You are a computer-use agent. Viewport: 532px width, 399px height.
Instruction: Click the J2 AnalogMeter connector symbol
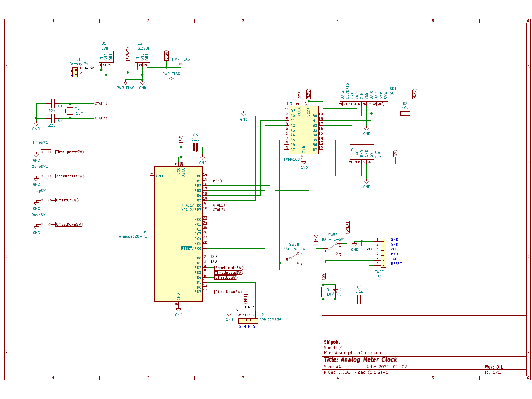248,321
